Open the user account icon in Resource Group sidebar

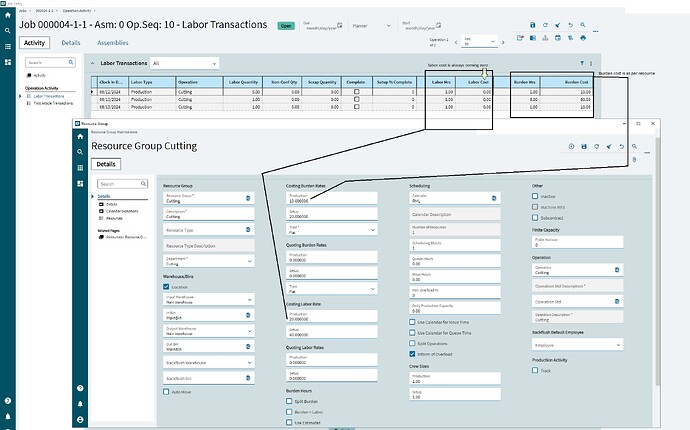click(80, 419)
